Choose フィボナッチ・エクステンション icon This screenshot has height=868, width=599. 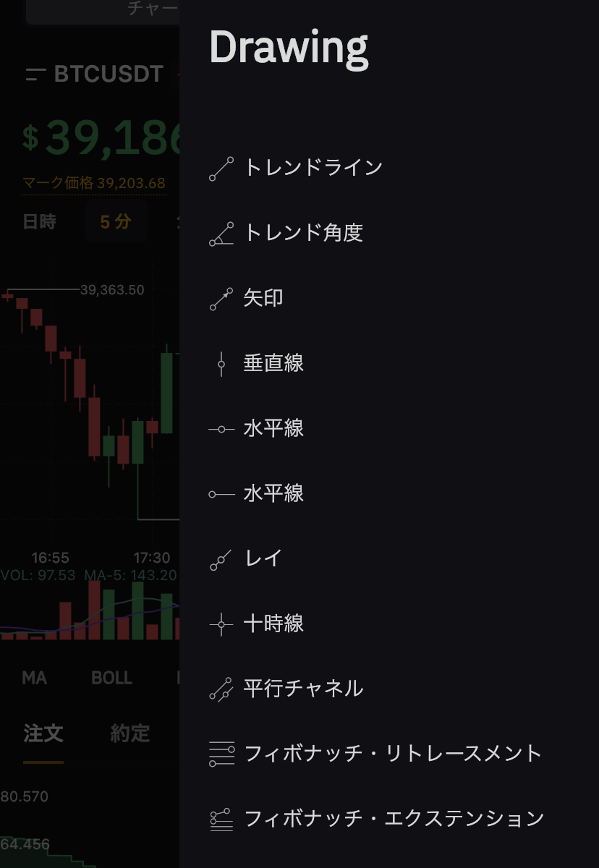221,819
